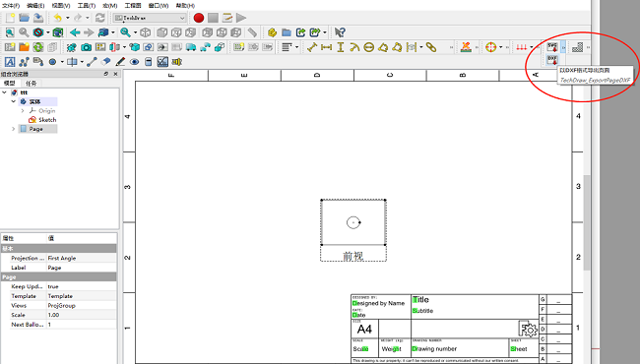Fit all content in the view
Viewport: 640px width, 364px height.
coord(10,32)
